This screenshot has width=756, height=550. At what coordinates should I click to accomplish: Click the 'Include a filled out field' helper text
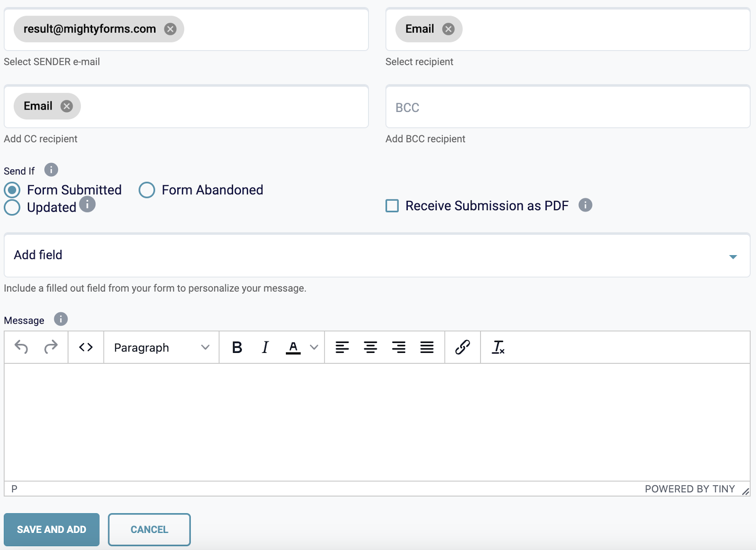click(x=155, y=288)
